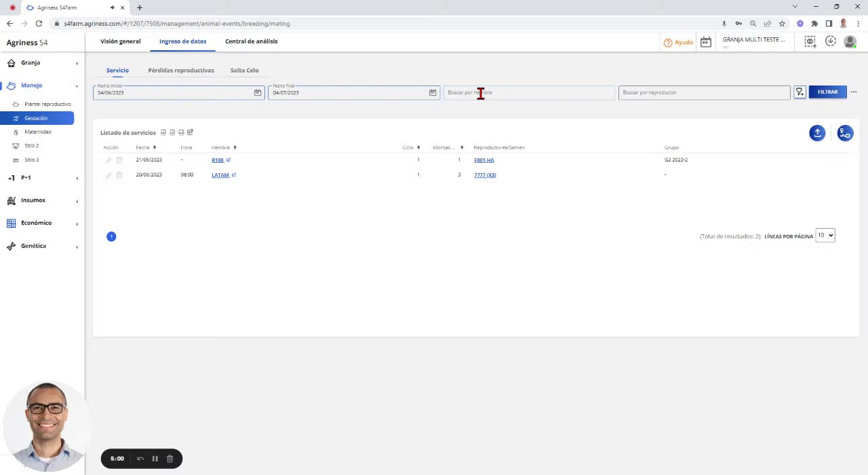This screenshot has width=868, height=475.
Task: Open the Fecha final calendar picker
Action: point(433,92)
